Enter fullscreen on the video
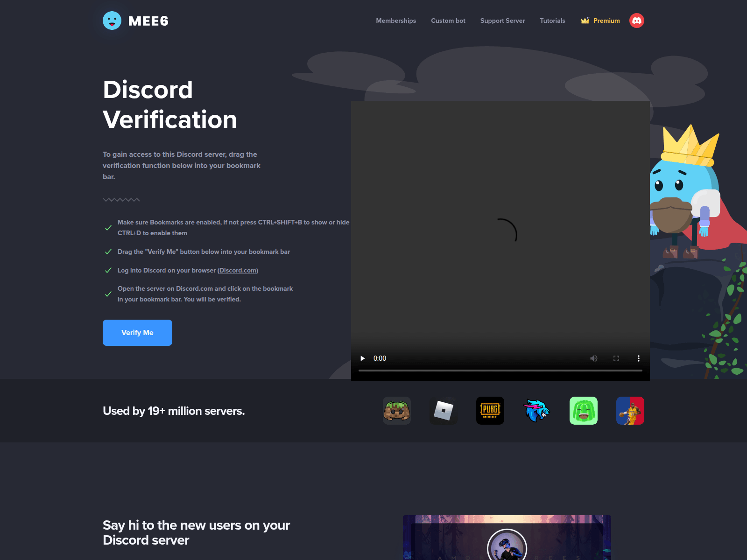Image resolution: width=747 pixels, height=560 pixels. pyautogui.click(x=616, y=358)
